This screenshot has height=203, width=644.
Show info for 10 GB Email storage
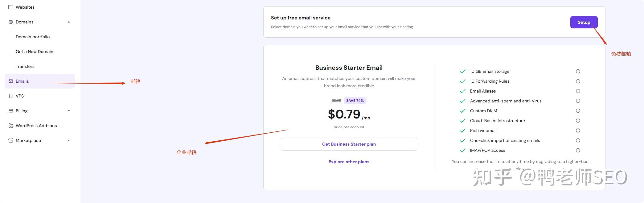click(578, 71)
